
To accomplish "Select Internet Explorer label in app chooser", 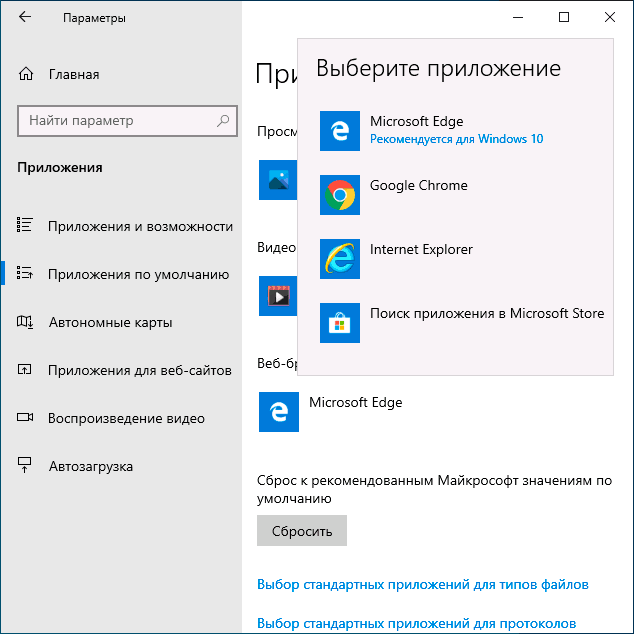I will point(421,249).
